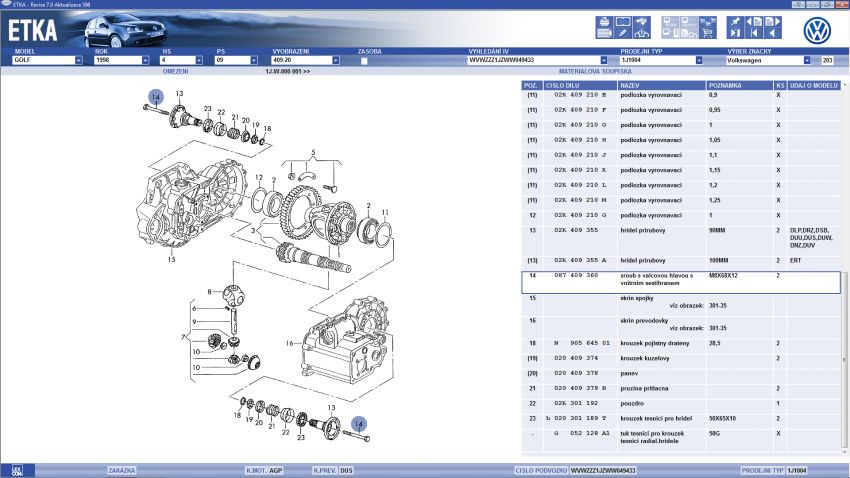Open the MODEL dropdown showing GOLF
Viewport: 850px width, 478px height.
tap(78, 60)
